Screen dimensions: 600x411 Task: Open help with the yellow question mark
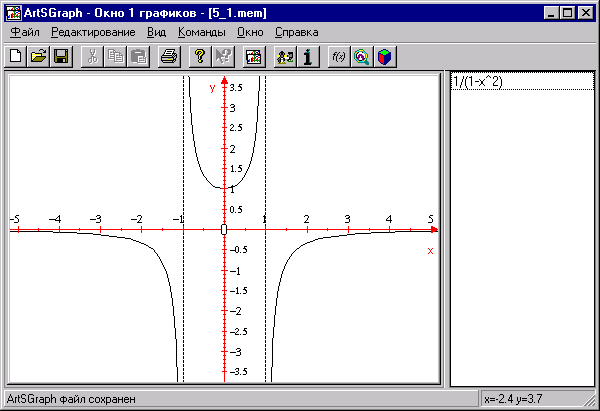point(200,57)
